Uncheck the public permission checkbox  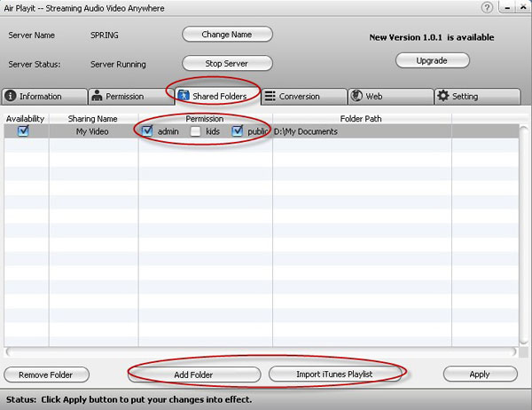pyautogui.click(x=237, y=130)
